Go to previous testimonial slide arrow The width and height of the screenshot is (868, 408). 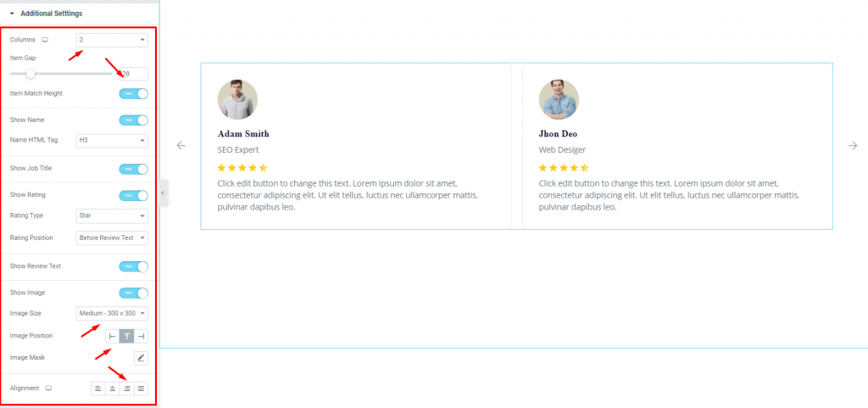(x=181, y=146)
